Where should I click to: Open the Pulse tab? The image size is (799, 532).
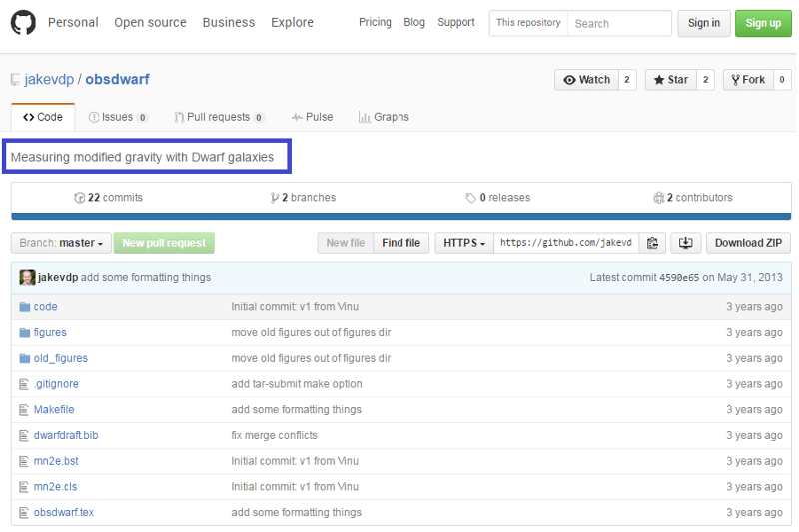[312, 117]
